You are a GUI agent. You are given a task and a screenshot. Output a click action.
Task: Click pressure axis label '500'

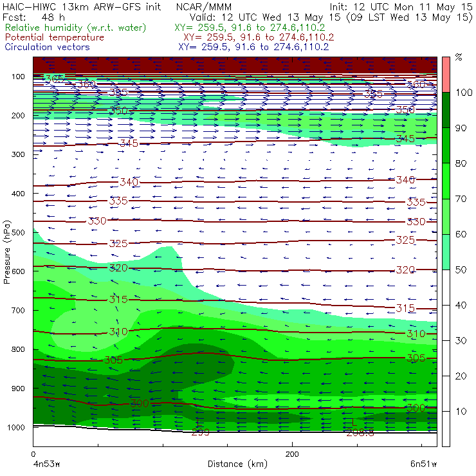(x=18, y=233)
